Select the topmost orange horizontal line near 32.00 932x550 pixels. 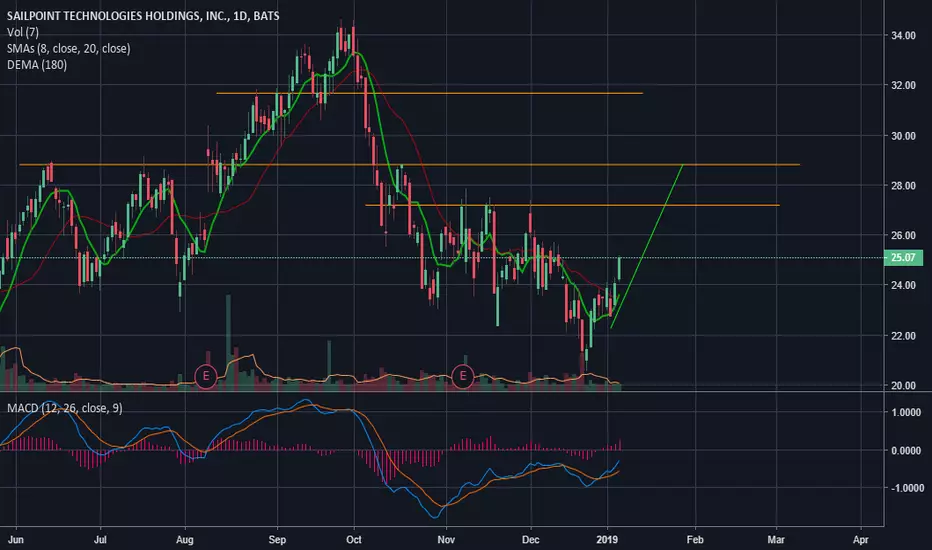(x=429, y=93)
